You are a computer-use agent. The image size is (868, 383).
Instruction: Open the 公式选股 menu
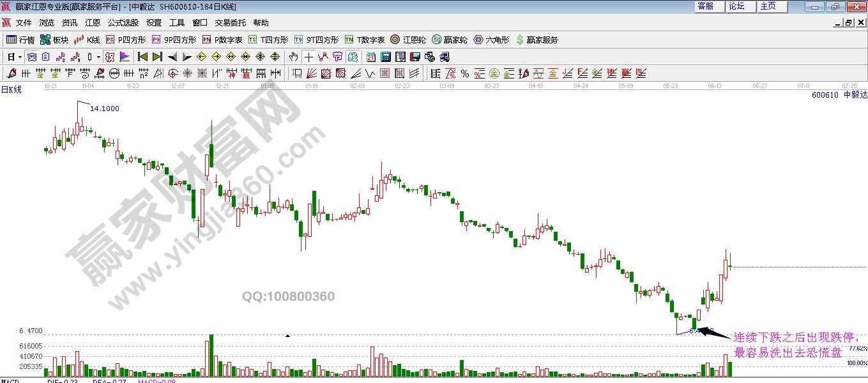(x=123, y=22)
